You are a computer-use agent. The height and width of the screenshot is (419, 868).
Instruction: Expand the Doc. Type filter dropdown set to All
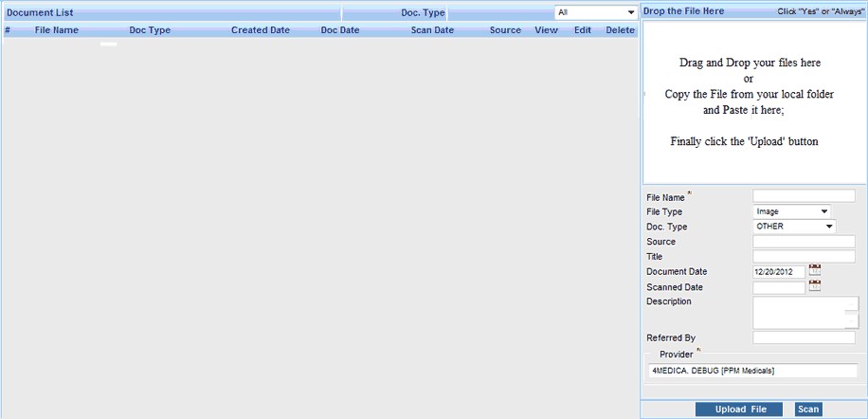(x=596, y=12)
